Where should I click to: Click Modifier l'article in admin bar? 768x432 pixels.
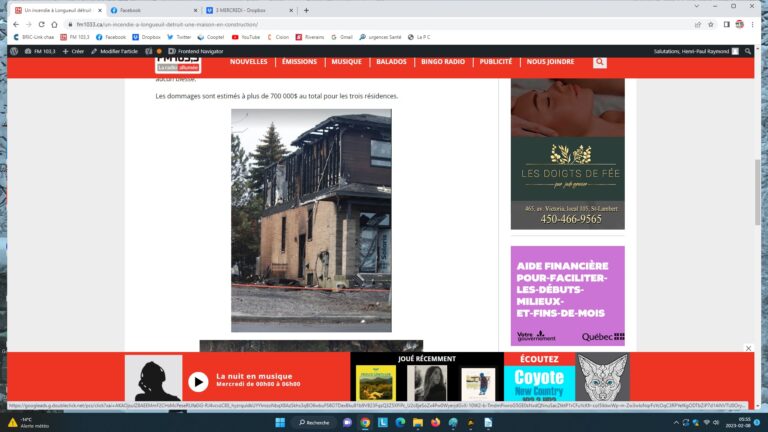click(x=116, y=50)
